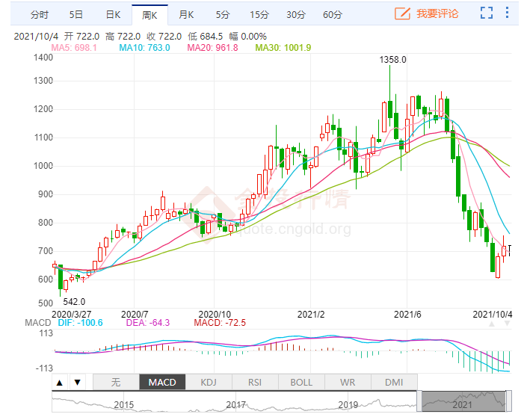Viewport: 527px width, 420px height.
Task: Select the BOLL indicator button
Action: pos(301,383)
